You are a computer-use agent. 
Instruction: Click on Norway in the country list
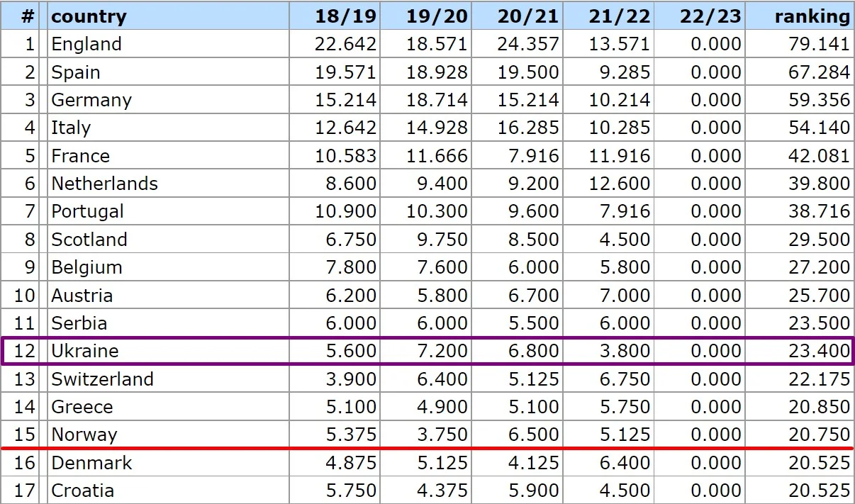coord(84,435)
